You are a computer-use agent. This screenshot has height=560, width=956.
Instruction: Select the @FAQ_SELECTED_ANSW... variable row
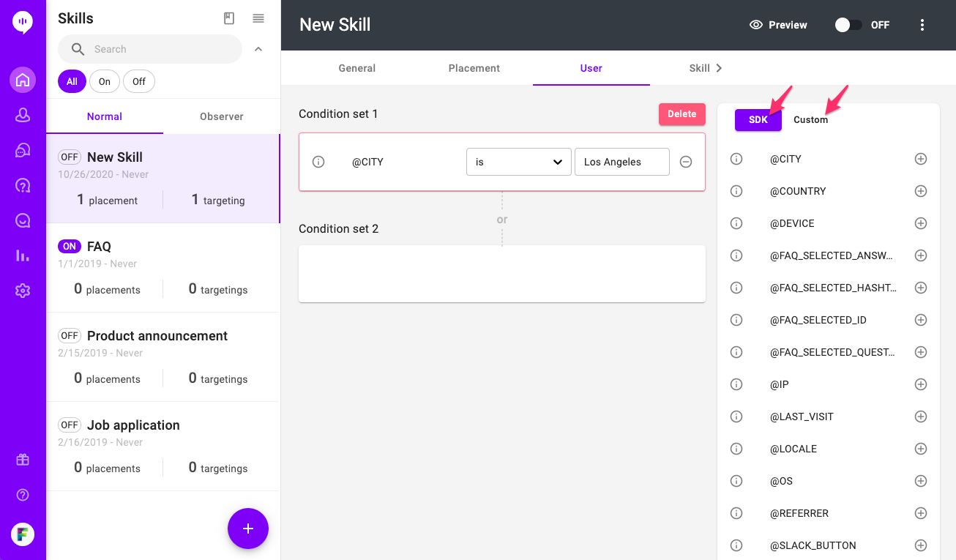pyautogui.click(x=829, y=255)
